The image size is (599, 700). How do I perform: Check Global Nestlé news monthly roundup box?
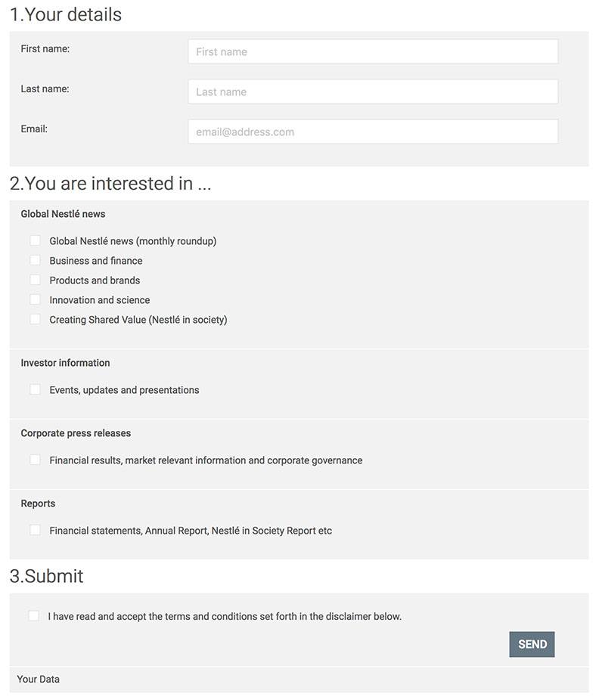click(36, 240)
